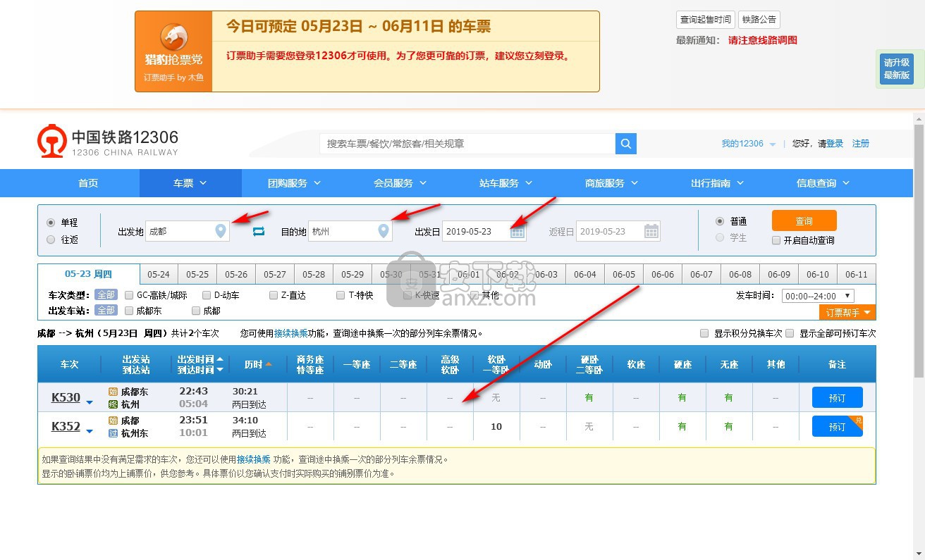The height and width of the screenshot is (560, 925).
Task: Click 预订 for train K352
Action: 837,427
